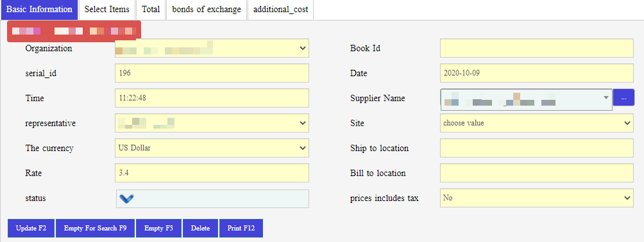Click the Ship to location field
644x242 pixels.
tap(537, 148)
